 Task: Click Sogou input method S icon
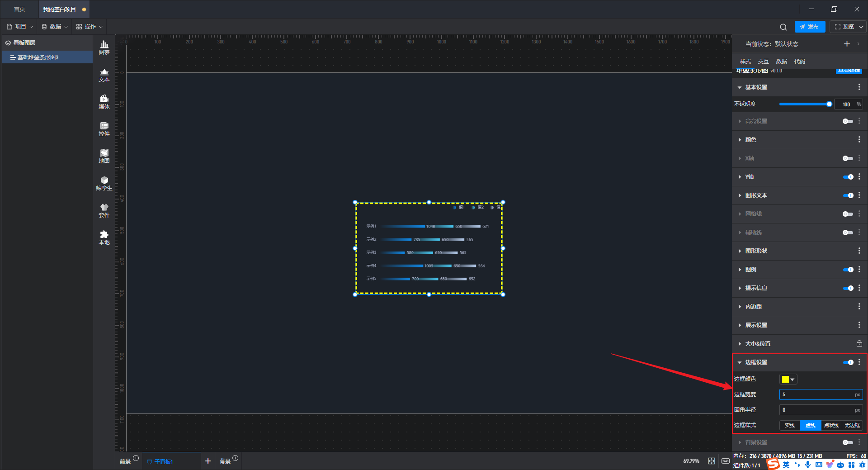774,464
